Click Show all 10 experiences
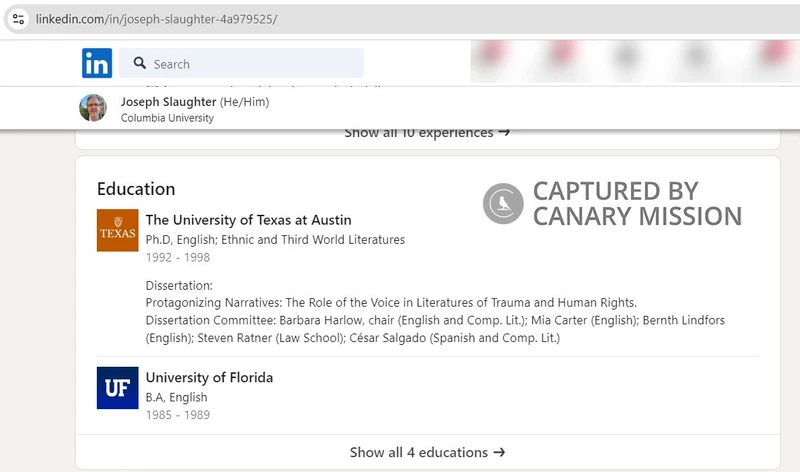 click(428, 133)
